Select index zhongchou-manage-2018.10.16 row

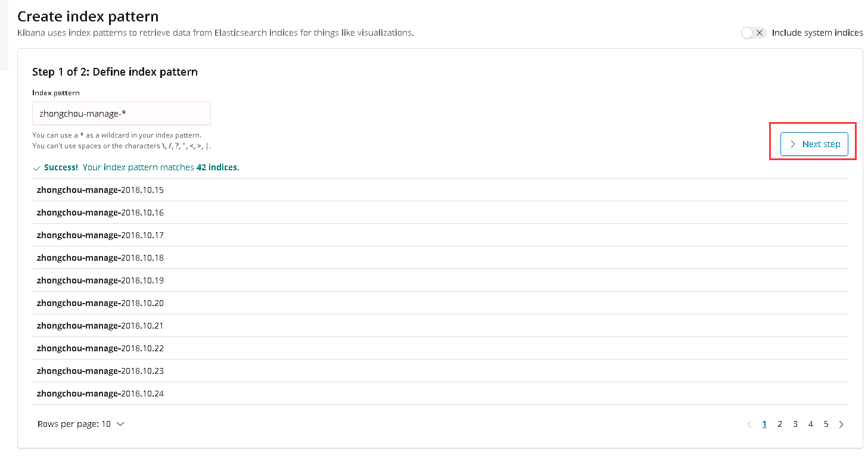click(x=440, y=213)
